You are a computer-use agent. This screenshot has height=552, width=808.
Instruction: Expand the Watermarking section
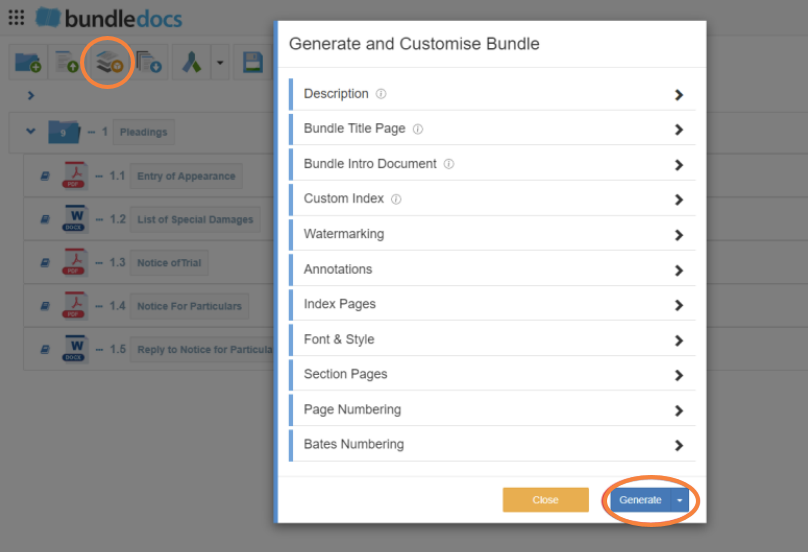(492, 234)
